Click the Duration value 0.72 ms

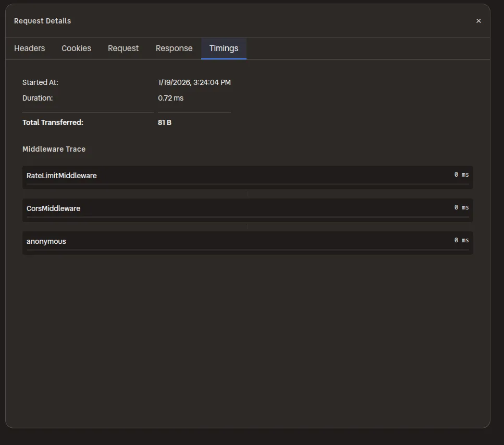point(171,98)
